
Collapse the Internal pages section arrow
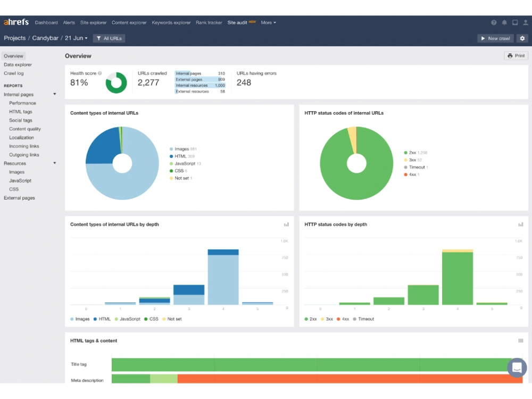tap(55, 94)
